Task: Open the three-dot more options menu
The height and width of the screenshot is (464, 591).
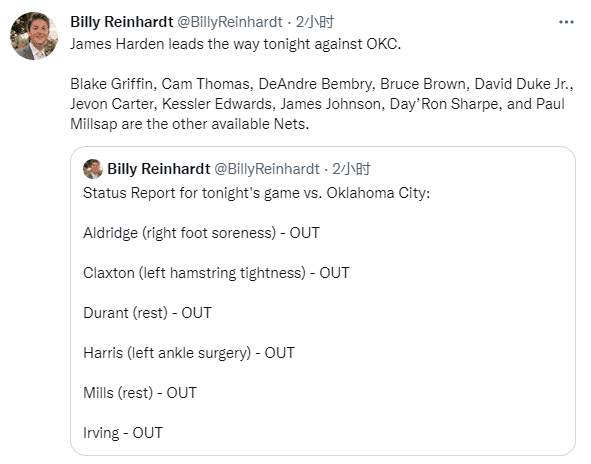Action: (566, 22)
